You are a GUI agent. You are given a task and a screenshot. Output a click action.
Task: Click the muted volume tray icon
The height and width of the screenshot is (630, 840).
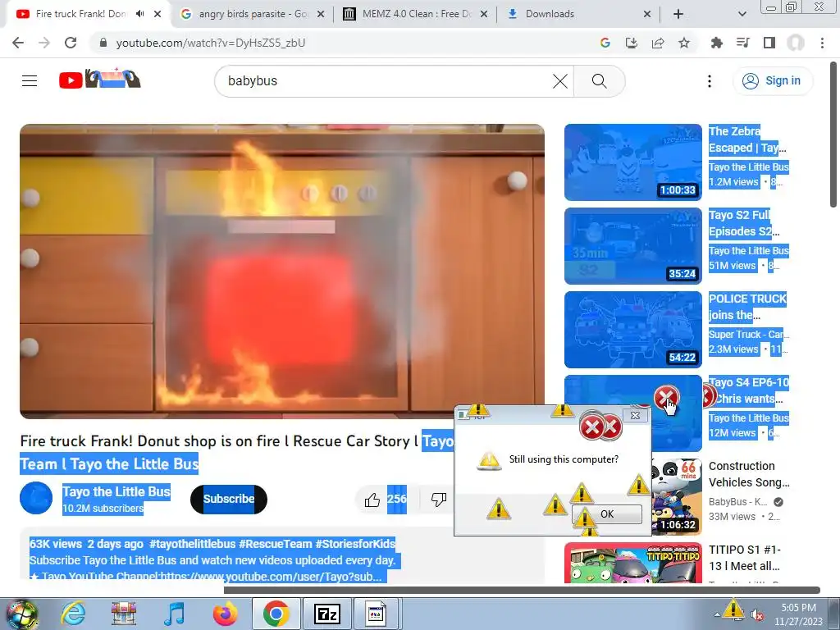[757, 615]
